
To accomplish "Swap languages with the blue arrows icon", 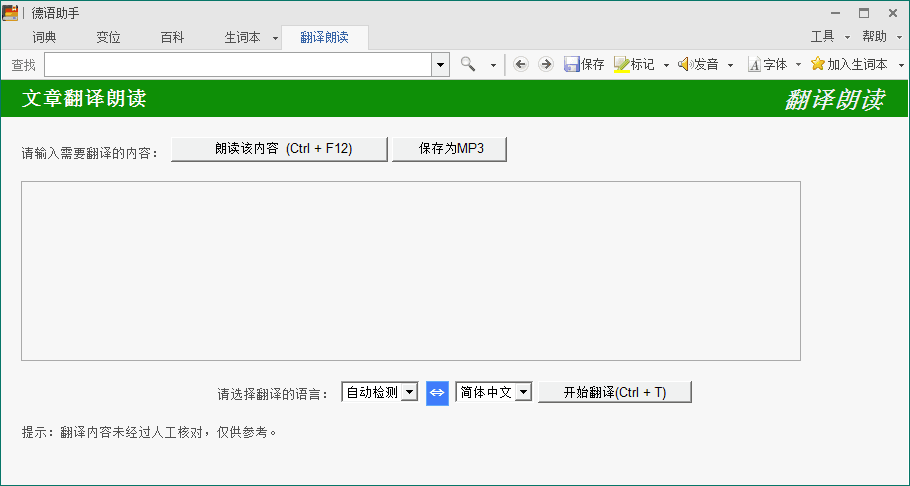I will coord(437,393).
